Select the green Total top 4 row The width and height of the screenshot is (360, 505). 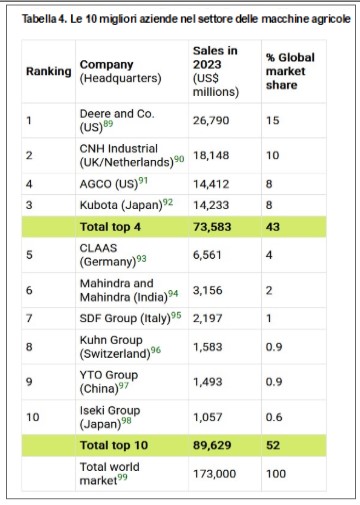click(x=174, y=227)
